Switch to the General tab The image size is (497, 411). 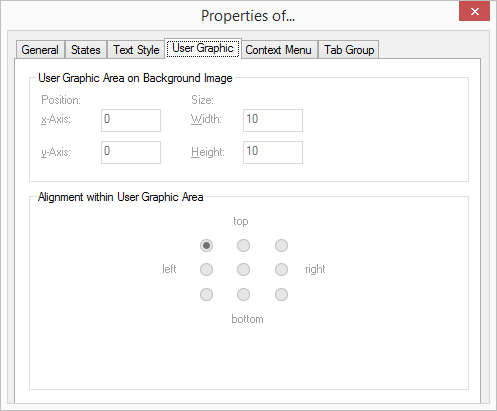tap(40, 50)
